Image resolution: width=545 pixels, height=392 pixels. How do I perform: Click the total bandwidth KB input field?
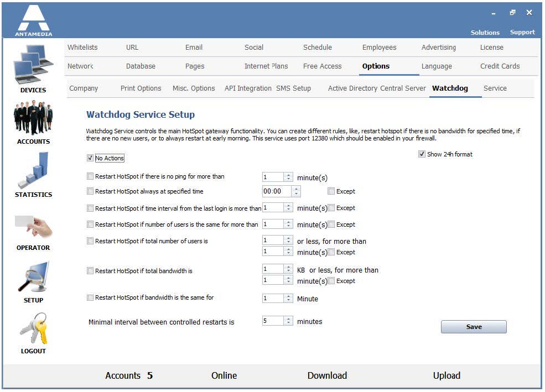pyautogui.click(x=273, y=269)
